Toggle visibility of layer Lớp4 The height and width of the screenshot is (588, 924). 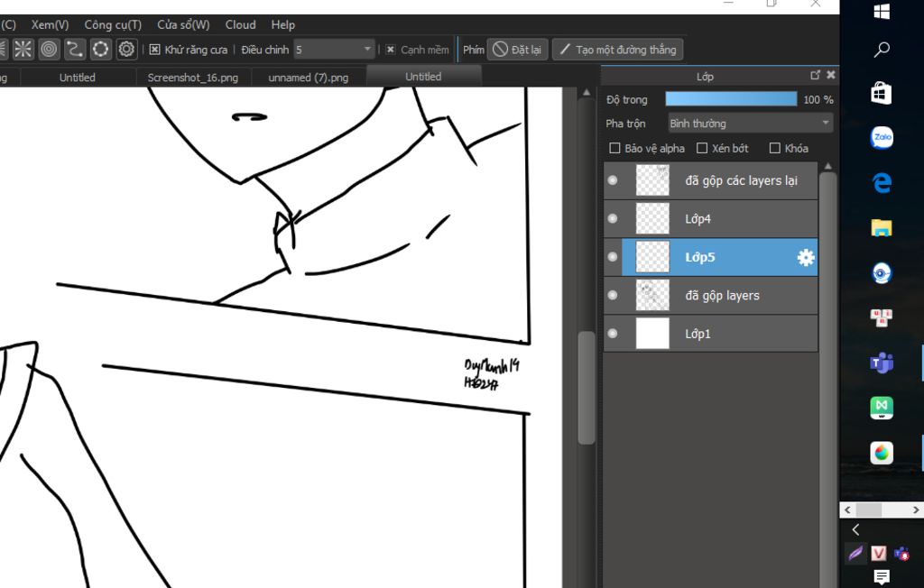613,218
